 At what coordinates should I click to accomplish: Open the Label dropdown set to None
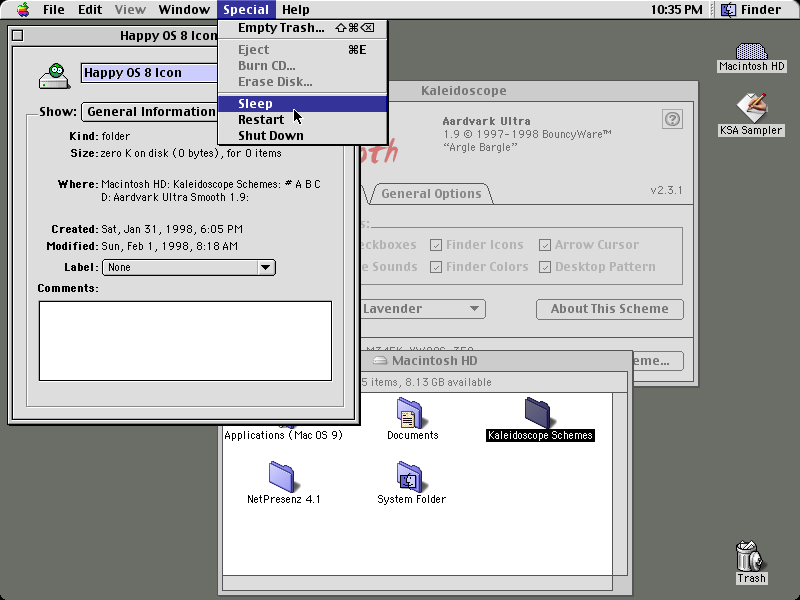click(189, 267)
